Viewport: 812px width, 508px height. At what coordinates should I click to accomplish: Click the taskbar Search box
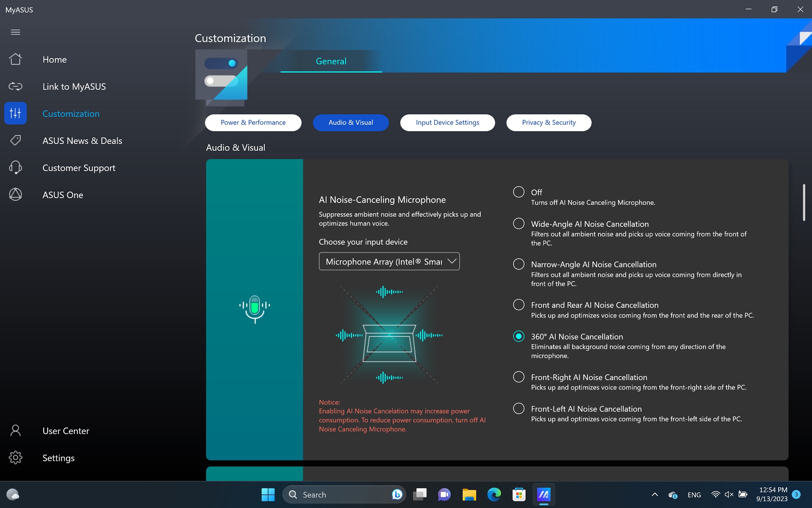(x=344, y=494)
